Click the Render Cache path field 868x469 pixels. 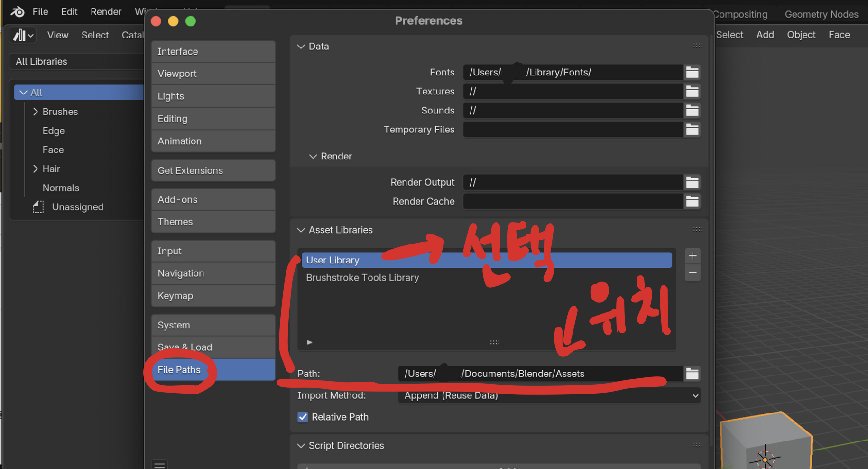(x=573, y=201)
